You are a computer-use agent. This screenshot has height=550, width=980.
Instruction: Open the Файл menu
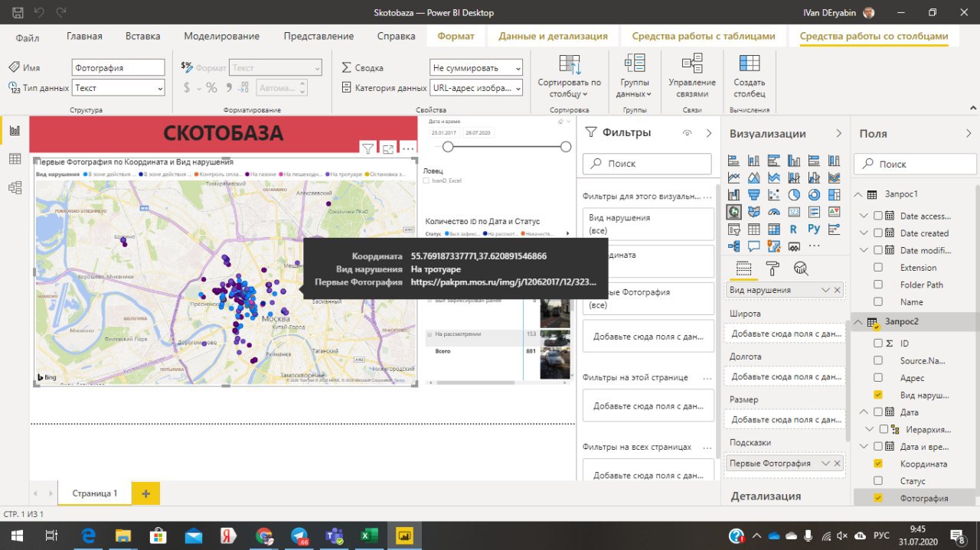pos(28,37)
